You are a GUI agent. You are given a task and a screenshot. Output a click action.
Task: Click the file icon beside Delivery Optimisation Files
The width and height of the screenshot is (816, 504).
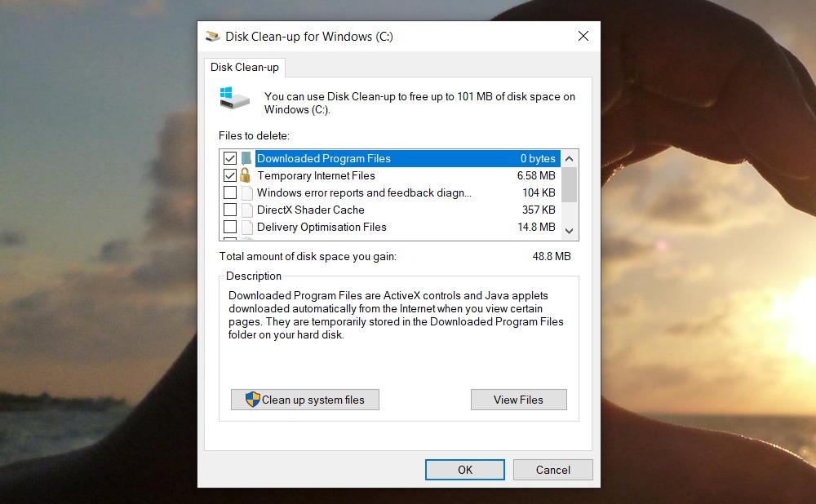(x=247, y=228)
